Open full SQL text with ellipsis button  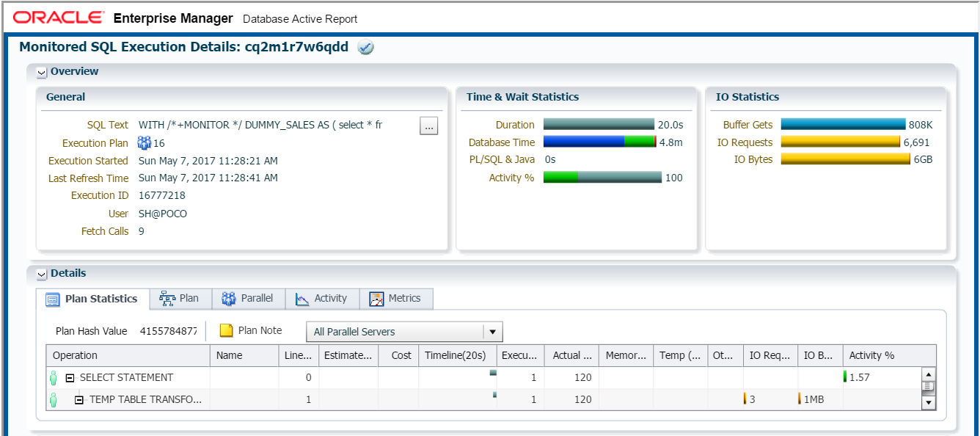[x=429, y=126]
